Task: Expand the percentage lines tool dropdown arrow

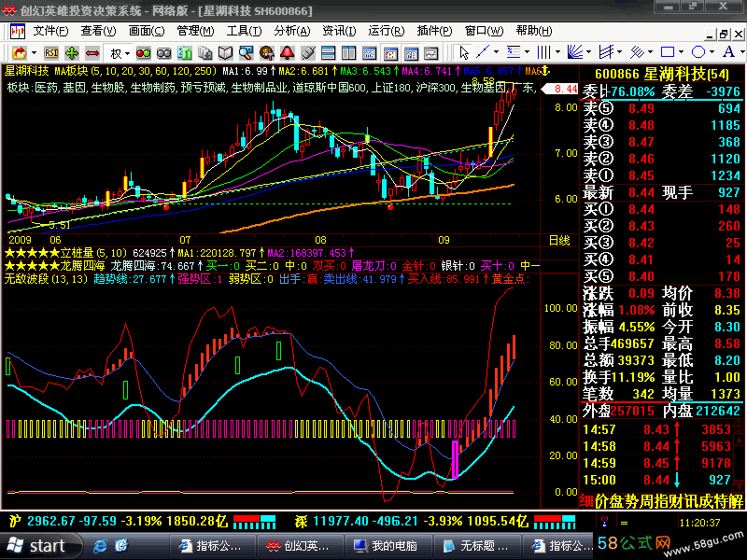Action: point(527,52)
